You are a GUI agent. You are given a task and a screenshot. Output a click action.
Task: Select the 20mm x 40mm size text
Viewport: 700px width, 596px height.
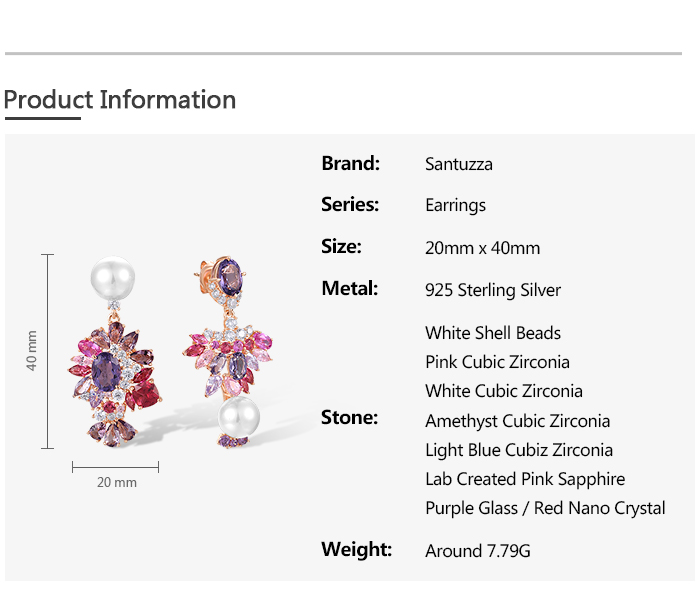point(482,248)
